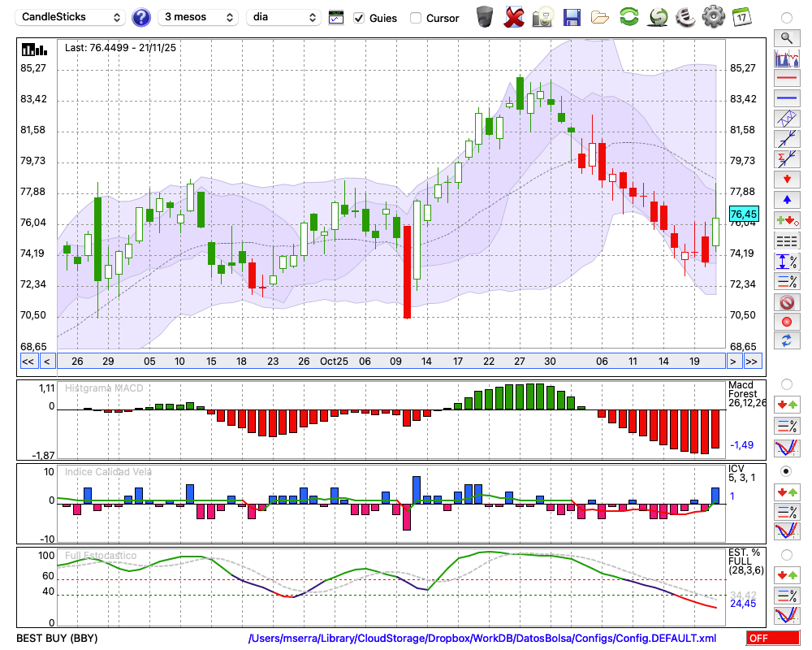This screenshot has height=650, width=812.
Task: Uncheck the Guies checkbox
Action: click(359, 18)
